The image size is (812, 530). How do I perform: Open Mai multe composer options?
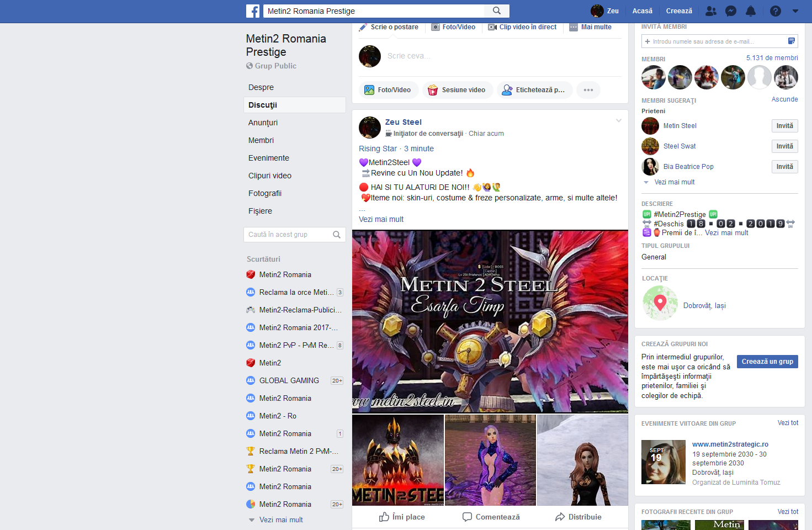coord(590,27)
